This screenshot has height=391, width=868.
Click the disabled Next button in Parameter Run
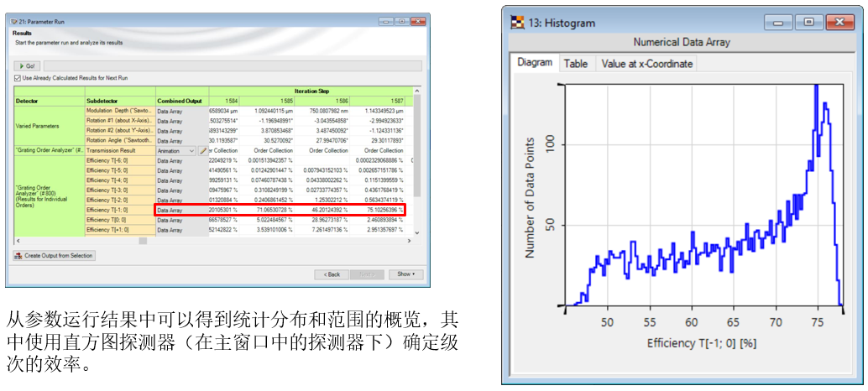click(368, 274)
